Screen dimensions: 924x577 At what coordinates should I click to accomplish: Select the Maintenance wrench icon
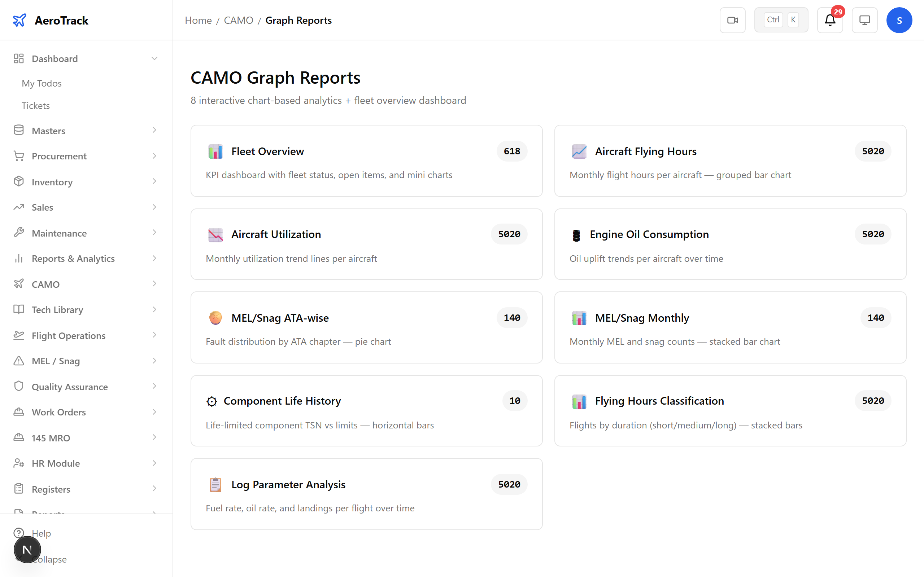click(x=19, y=233)
